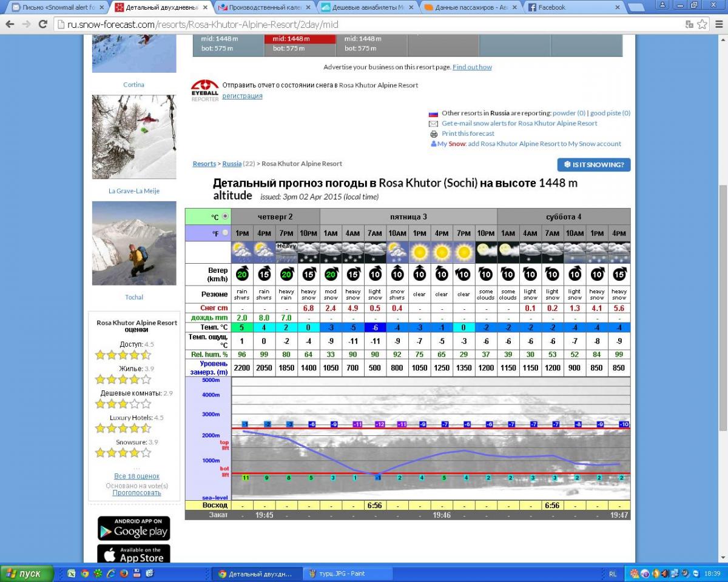Click the Проголосовать vote link

click(x=136, y=493)
